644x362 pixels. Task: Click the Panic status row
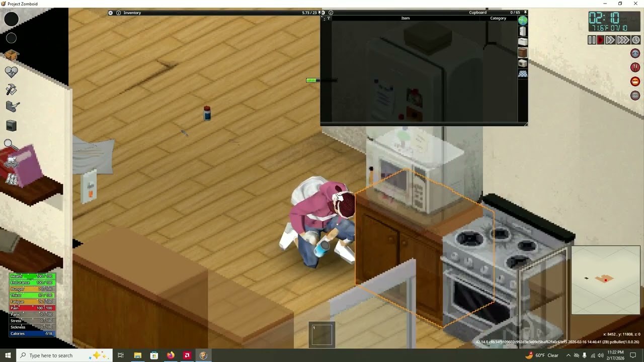(x=32, y=314)
